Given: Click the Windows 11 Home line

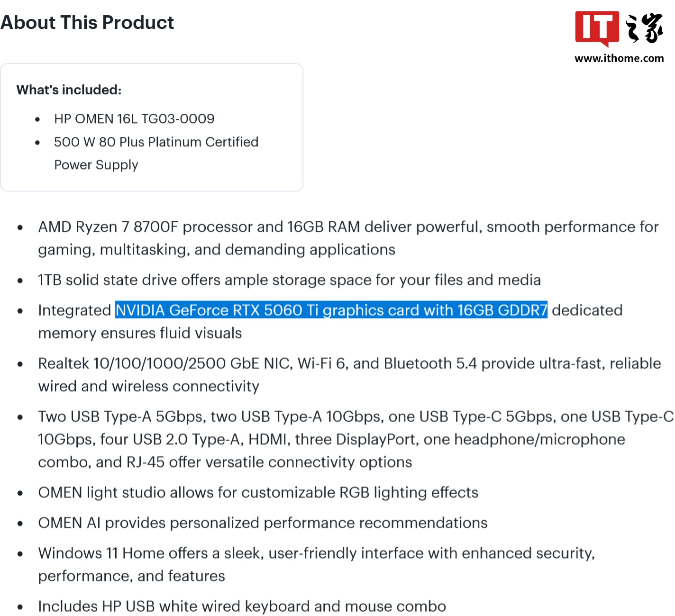Looking at the screenshot, I should pyautogui.click(x=316, y=553).
